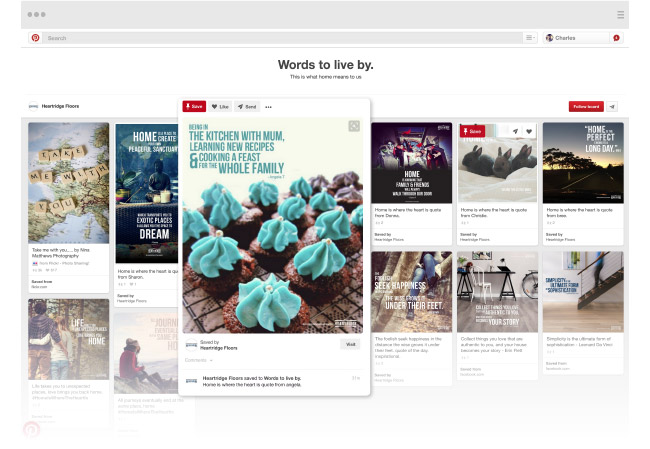
Task: Select the Words to live by board title
Action: 325,65
